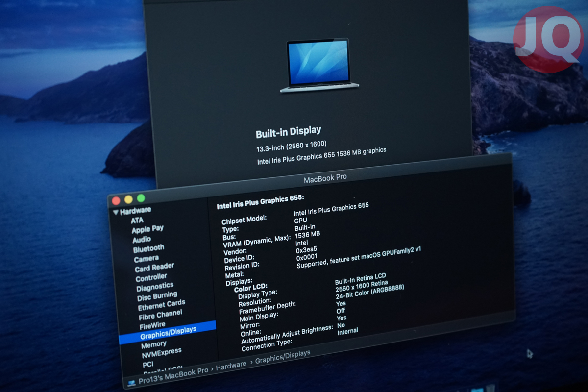Click 2560 x 1600 Retina resolution value
Image resolution: width=588 pixels, height=392 pixels.
pos(362,286)
